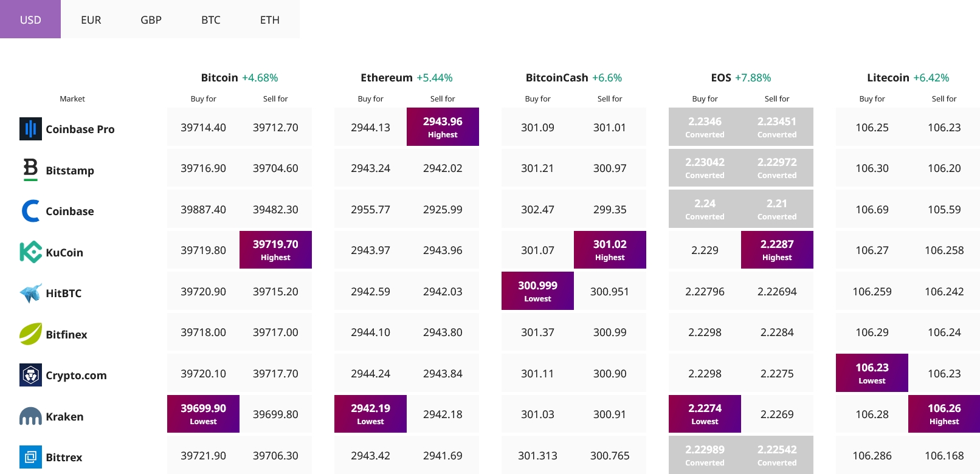Click Coinbase Bitcoin buy price 39887.40
The height and width of the screenshot is (474, 980).
203,210
